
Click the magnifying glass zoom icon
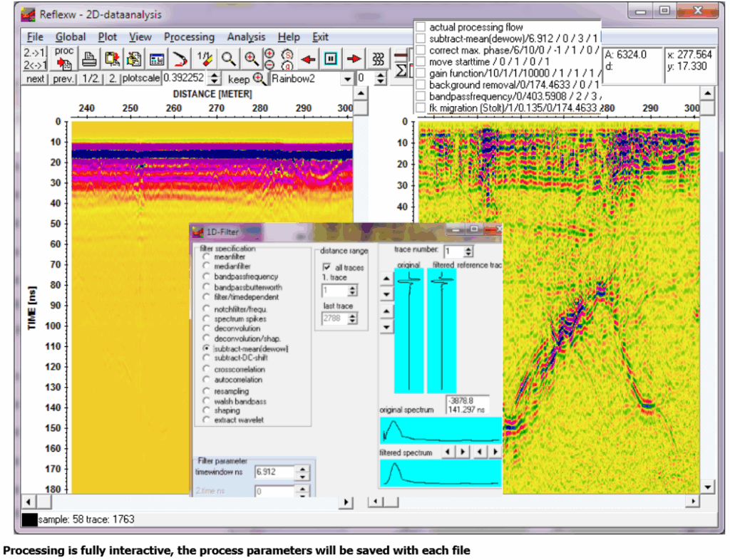tap(228, 59)
